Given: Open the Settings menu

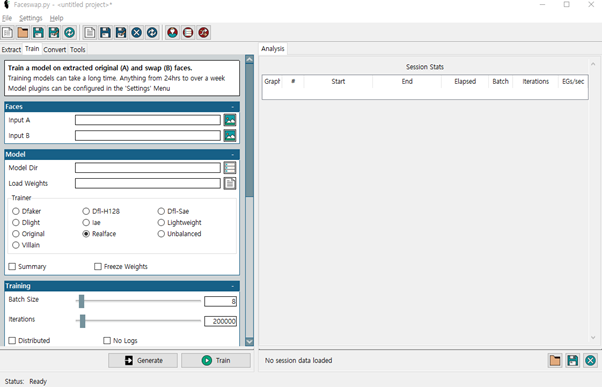Looking at the screenshot, I should click(x=31, y=18).
